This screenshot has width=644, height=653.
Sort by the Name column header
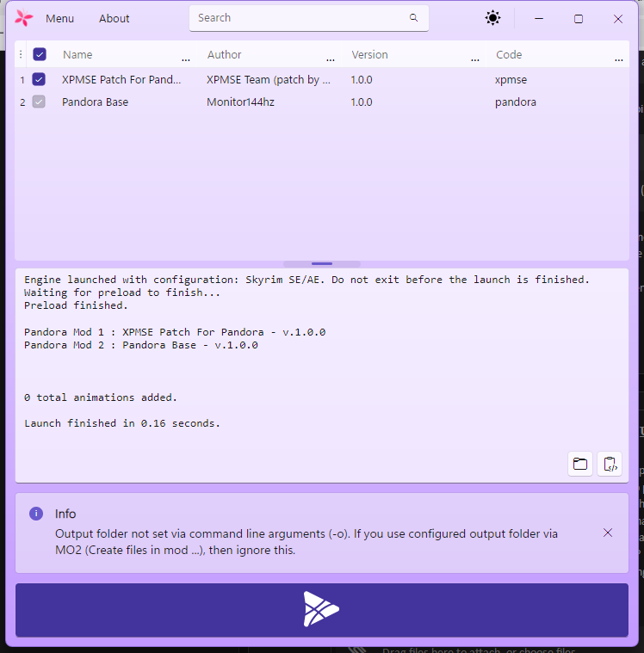coord(77,54)
